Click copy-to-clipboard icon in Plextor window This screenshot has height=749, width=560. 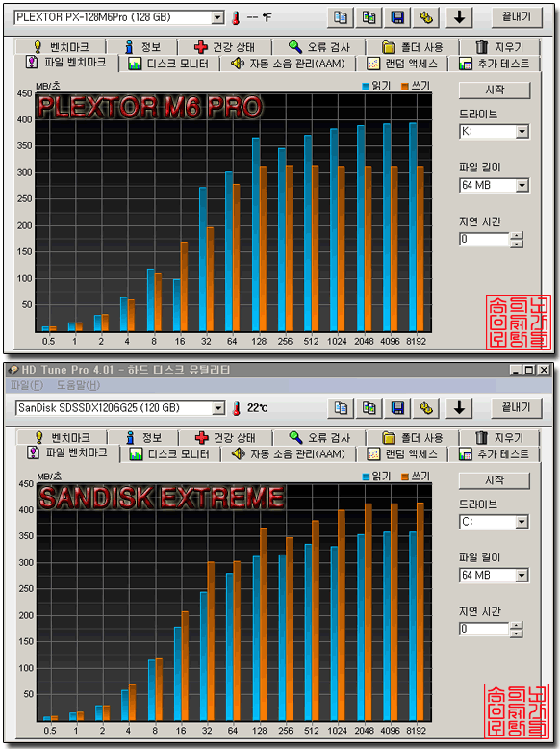point(341,17)
